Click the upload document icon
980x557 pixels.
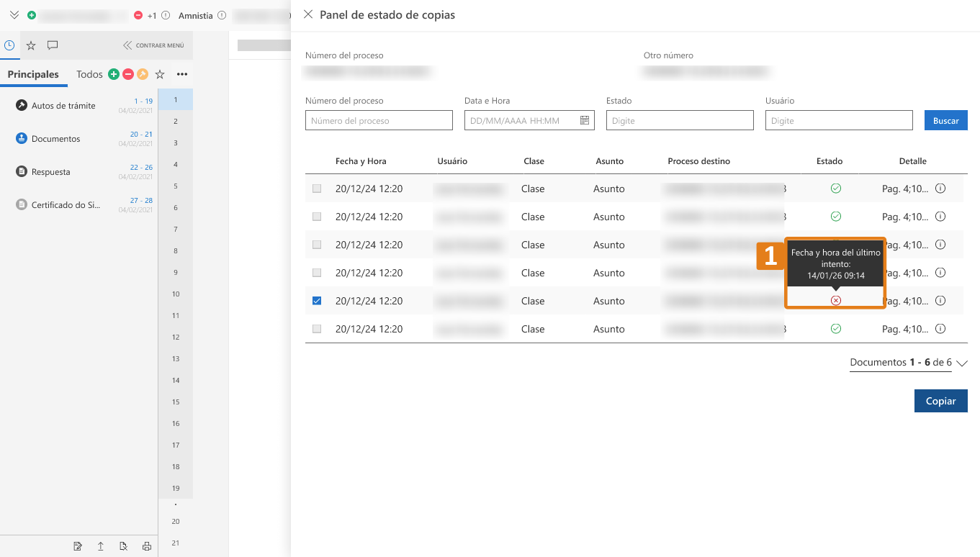click(x=100, y=545)
